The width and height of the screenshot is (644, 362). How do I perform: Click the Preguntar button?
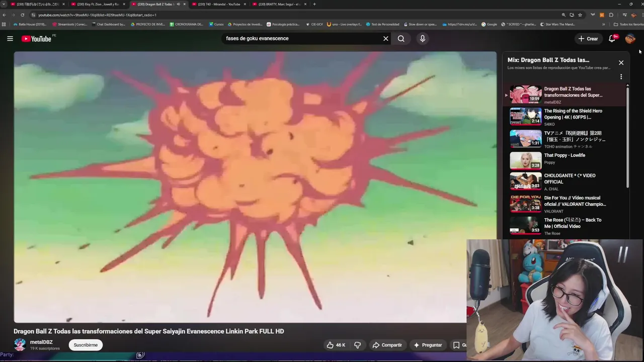[428, 345]
